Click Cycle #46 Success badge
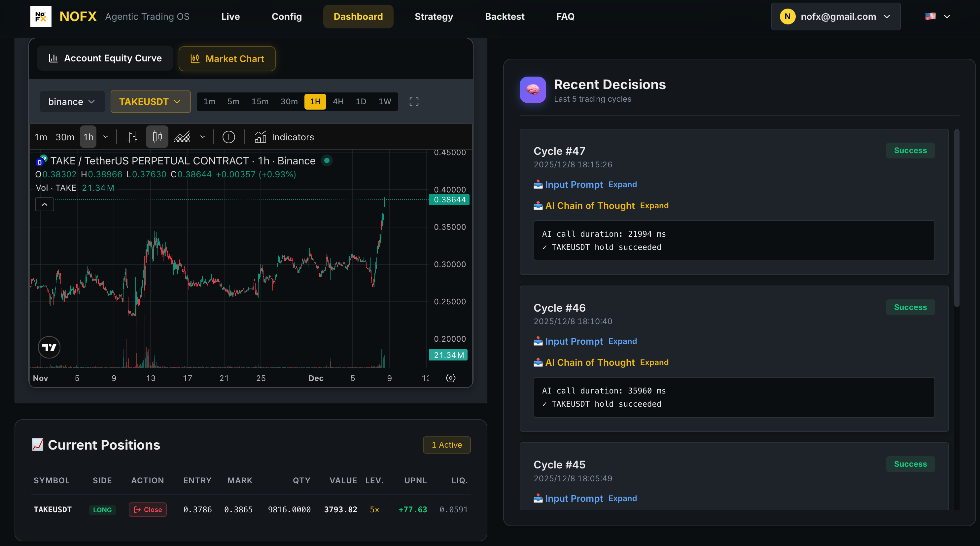The height and width of the screenshot is (546, 980). (910, 307)
